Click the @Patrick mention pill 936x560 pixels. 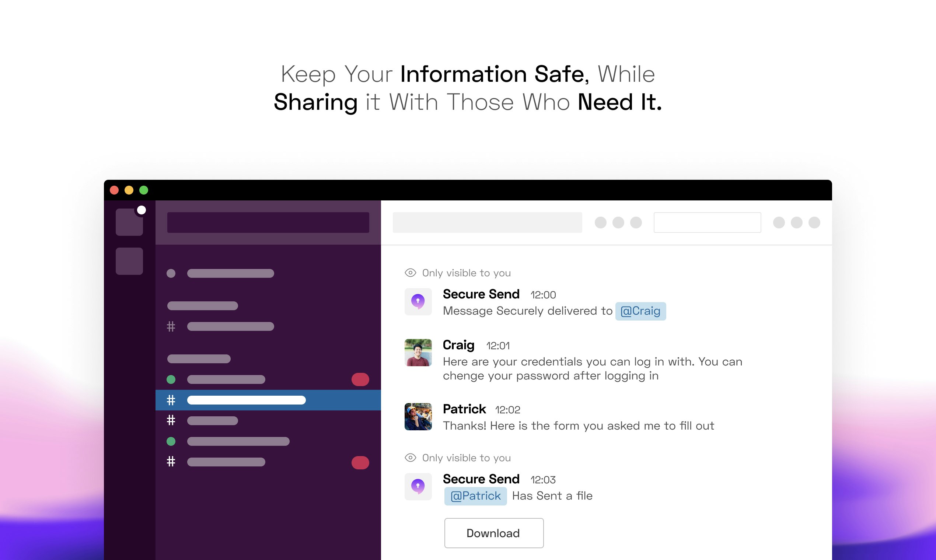coord(475,496)
